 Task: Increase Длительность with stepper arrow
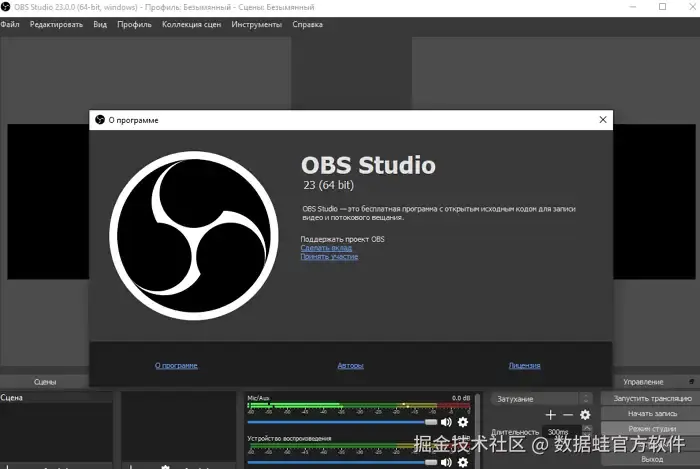[587, 428]
